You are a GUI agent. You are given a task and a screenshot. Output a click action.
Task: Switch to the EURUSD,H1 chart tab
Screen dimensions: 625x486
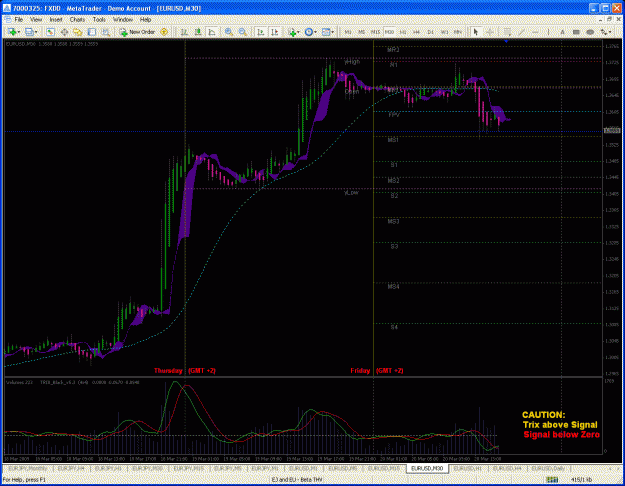[x=468, y=468]
